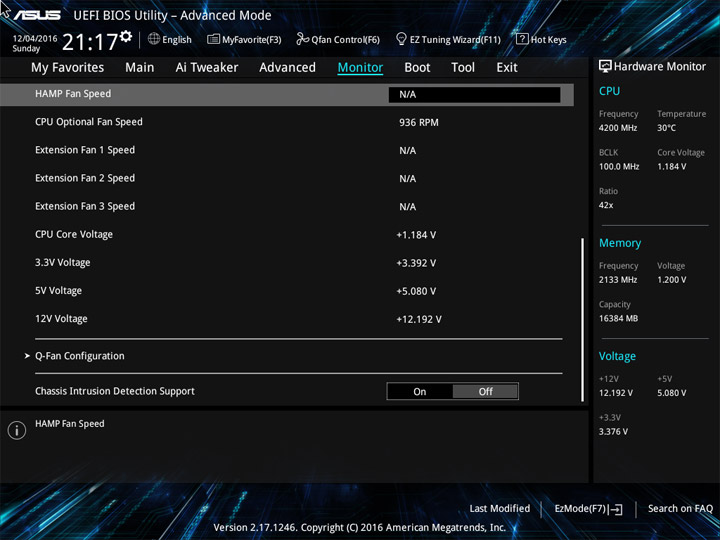Change language via English button
The width and height of the screenshot is (720, 540).
[177, 40]
